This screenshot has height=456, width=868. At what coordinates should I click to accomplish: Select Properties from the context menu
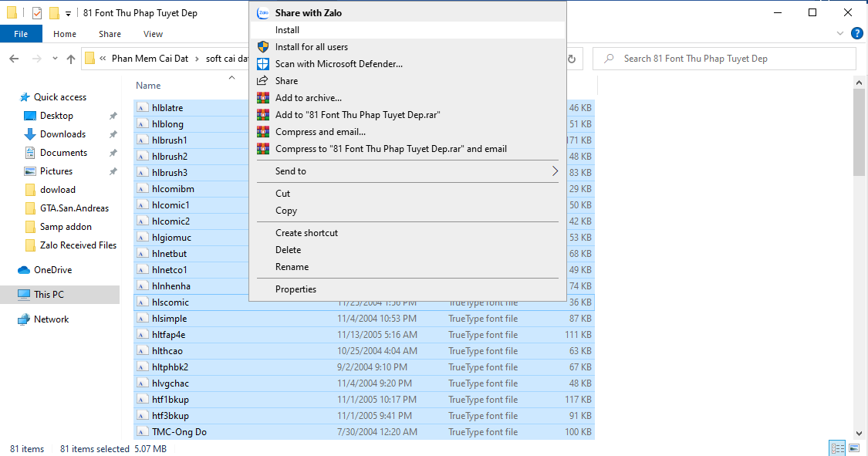pyautogui.click(x=296, y=289)
